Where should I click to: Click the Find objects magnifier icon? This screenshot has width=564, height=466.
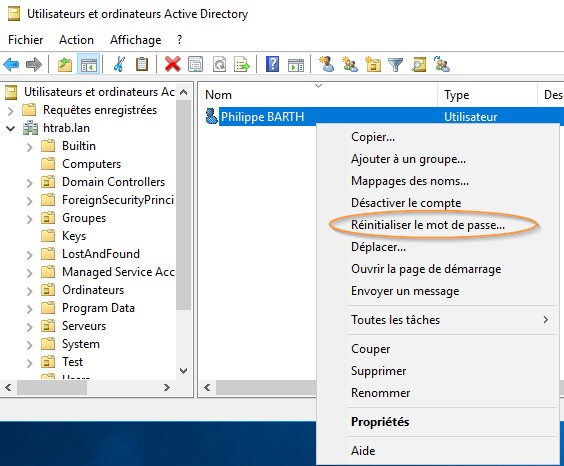[x=419, y=65]
